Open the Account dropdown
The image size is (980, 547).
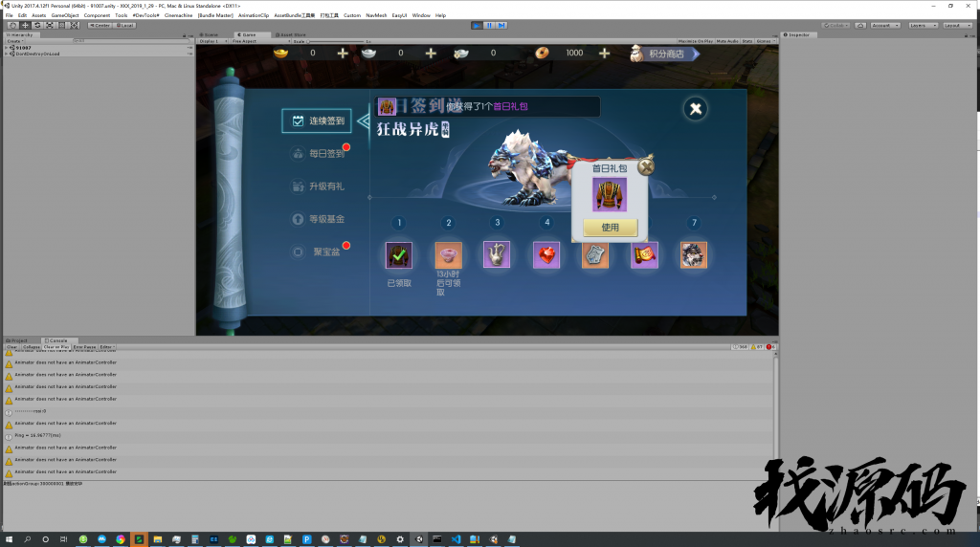(x=885, y=25)
